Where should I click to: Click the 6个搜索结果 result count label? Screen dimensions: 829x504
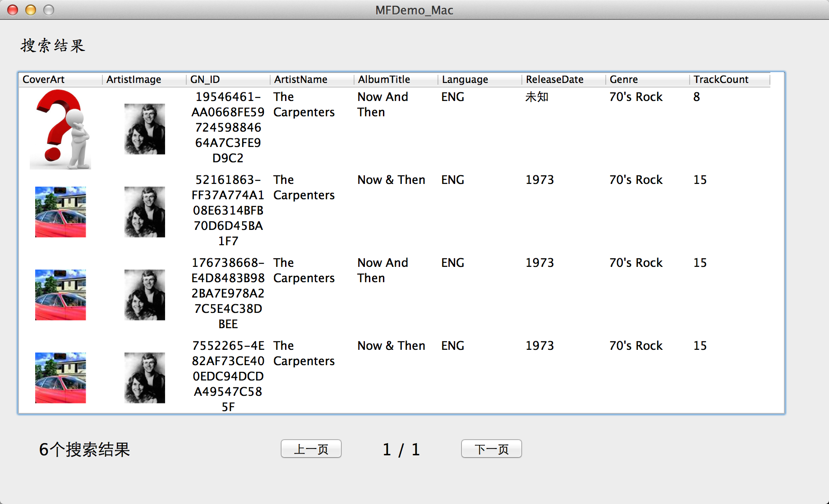[84, 449]
